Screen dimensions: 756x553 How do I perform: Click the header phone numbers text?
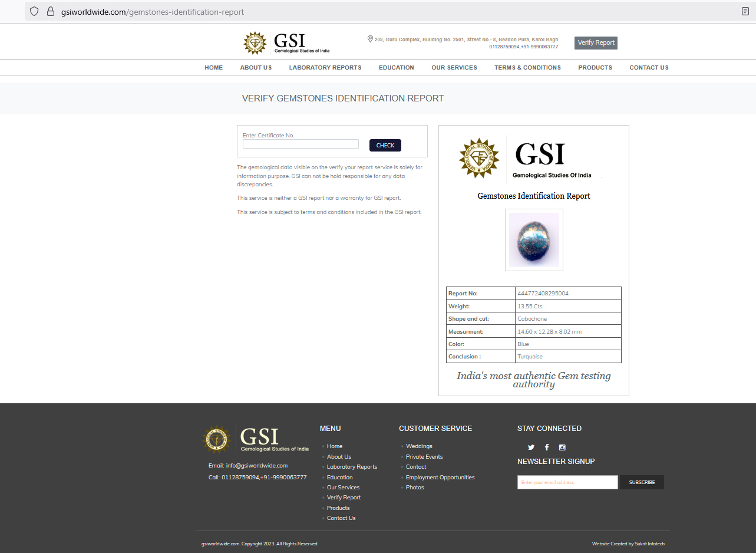tap(523, 47)
